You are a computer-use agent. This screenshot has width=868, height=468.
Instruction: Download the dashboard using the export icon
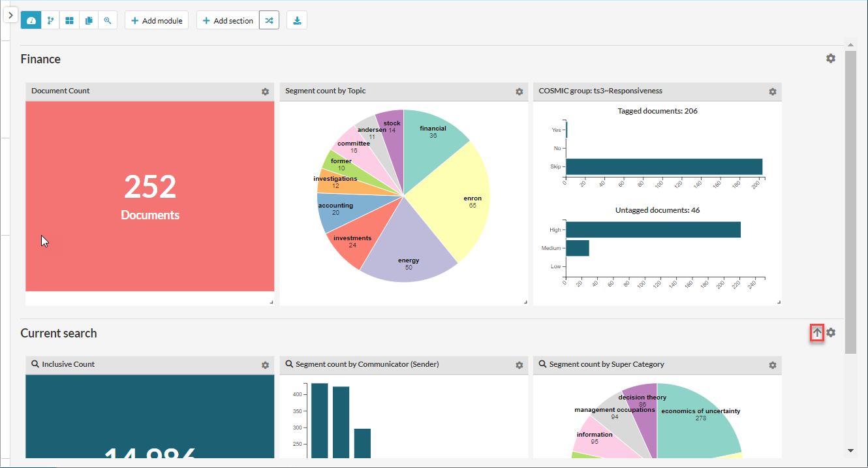tap(297, 20)
